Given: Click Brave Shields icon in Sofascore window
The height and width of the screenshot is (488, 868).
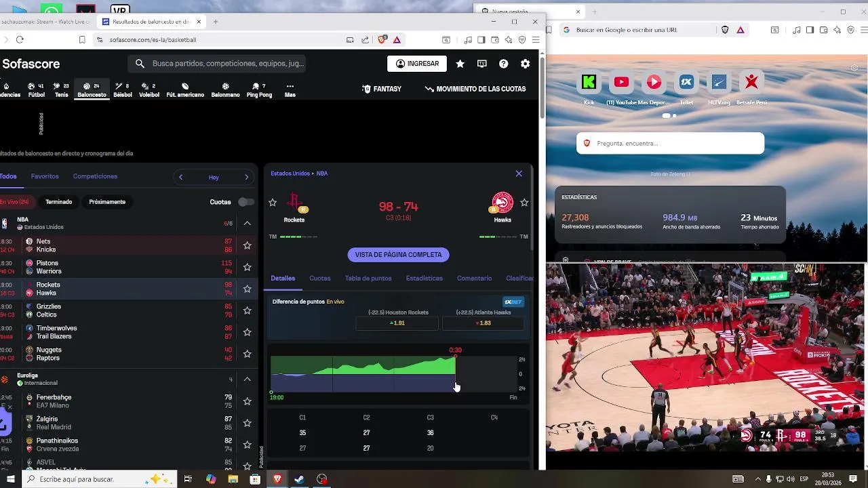Looking at the screenshot, I should (382, 40).
